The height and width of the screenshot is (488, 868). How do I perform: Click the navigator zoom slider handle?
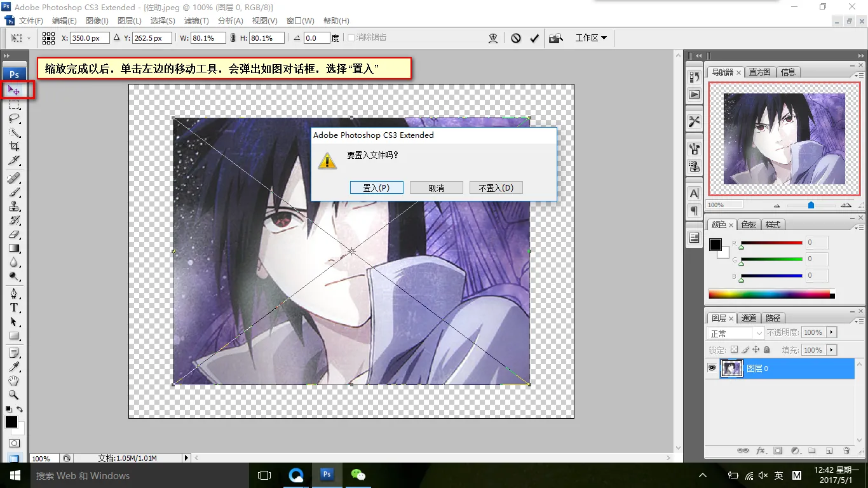pos(811,205)
